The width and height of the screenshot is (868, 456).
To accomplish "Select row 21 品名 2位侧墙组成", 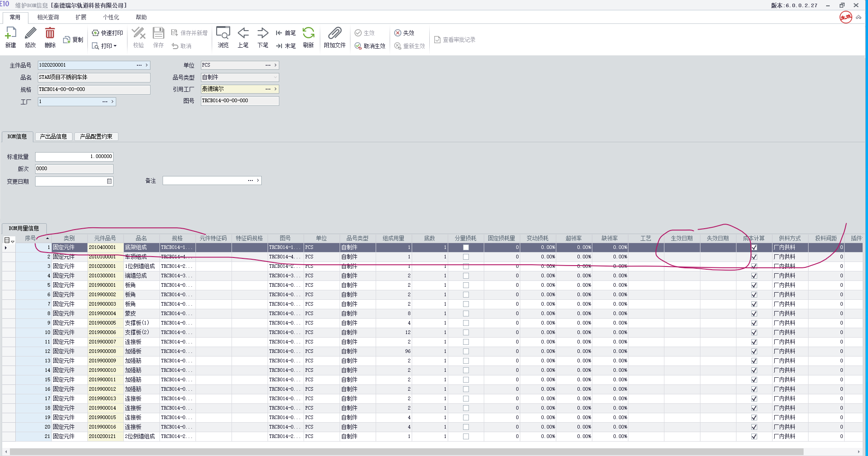I will (141, 437).
